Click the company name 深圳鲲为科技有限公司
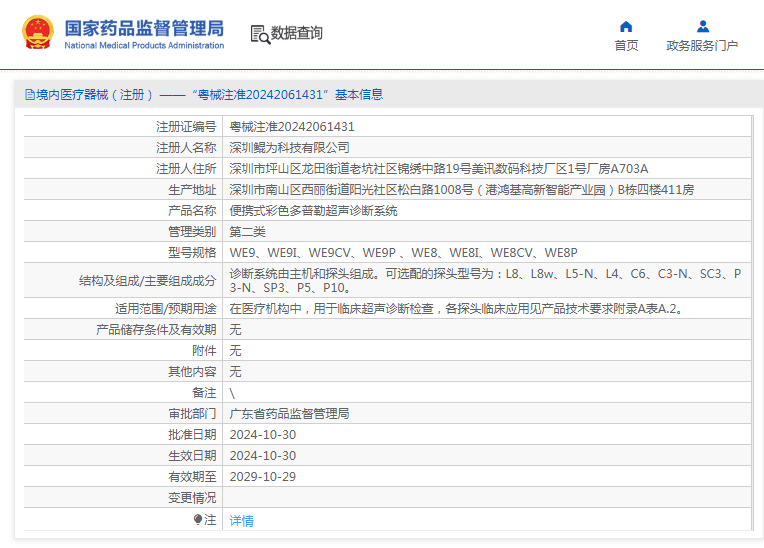 [x=289, y=148]
